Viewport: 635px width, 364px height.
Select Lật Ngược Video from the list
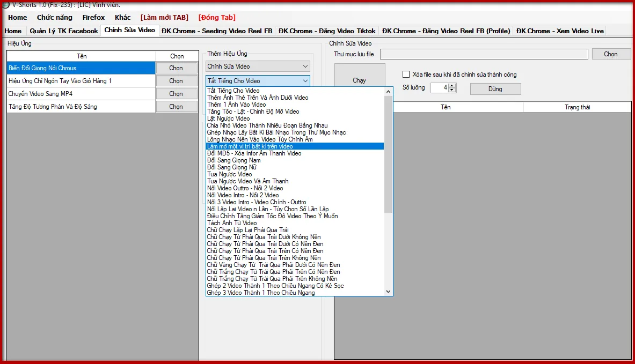pyautogui.click(x=295, y=118)
